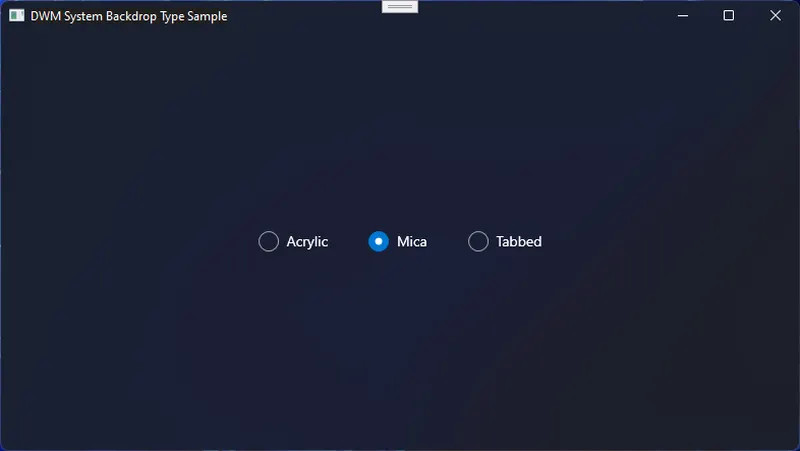Screen dimensions: 800x451
Task: Select the Tabbed radio button
Action: point(505,241)
